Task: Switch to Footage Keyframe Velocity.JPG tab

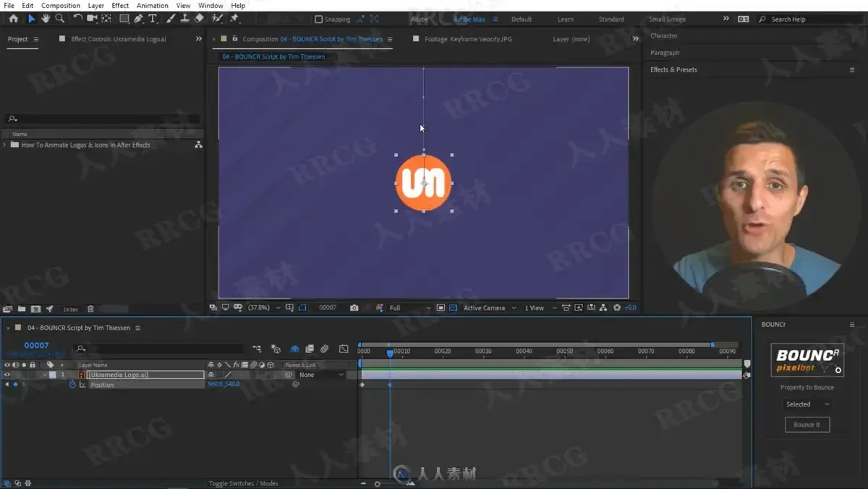Action: pyautogui.click(x=468, y=39)
